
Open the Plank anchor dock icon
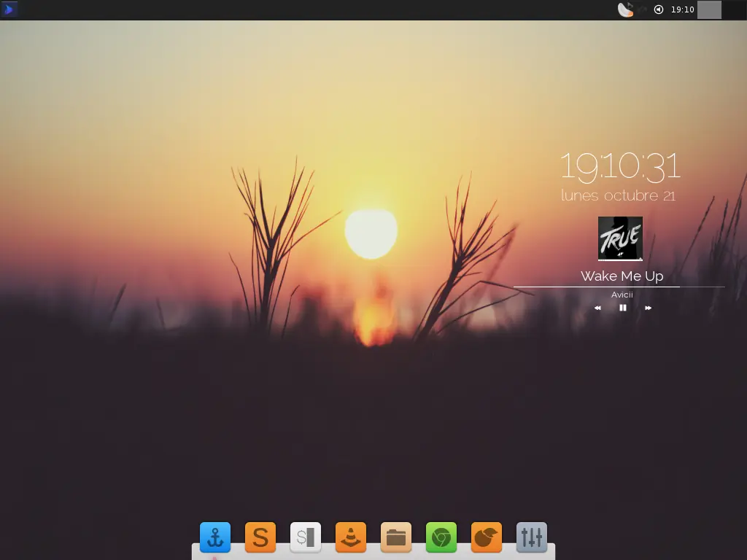(215, 537)
